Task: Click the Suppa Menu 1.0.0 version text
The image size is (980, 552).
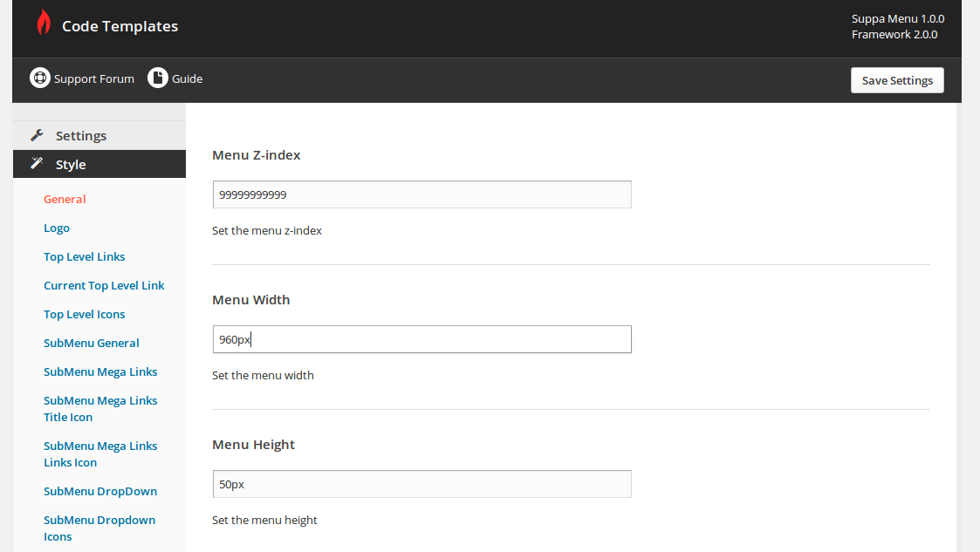Action: [897, 18]
